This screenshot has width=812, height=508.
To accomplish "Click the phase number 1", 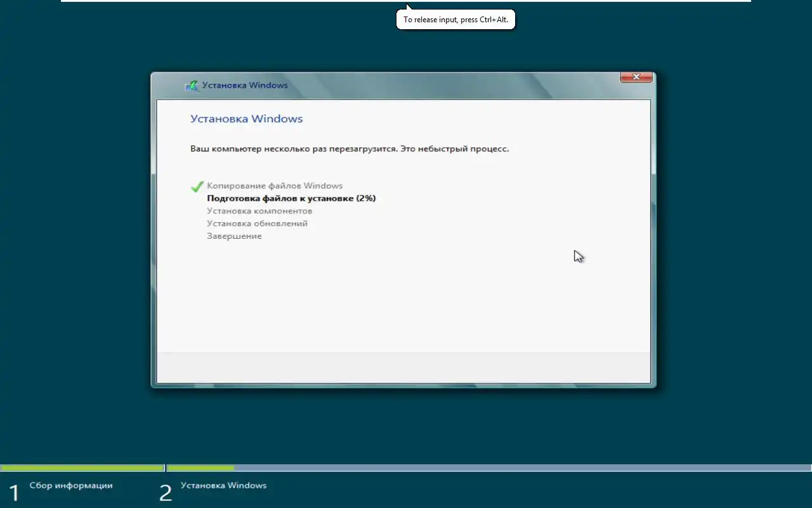I will (x=14, y=493).
